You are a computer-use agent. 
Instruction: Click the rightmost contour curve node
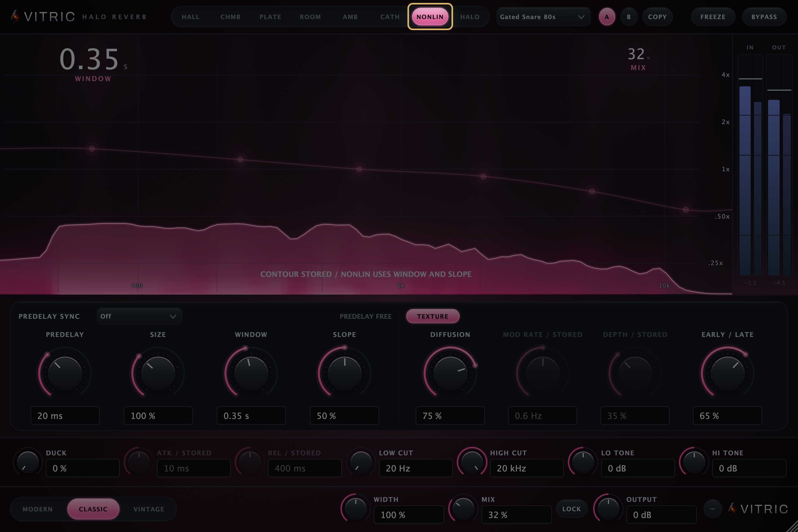[685, 210]
